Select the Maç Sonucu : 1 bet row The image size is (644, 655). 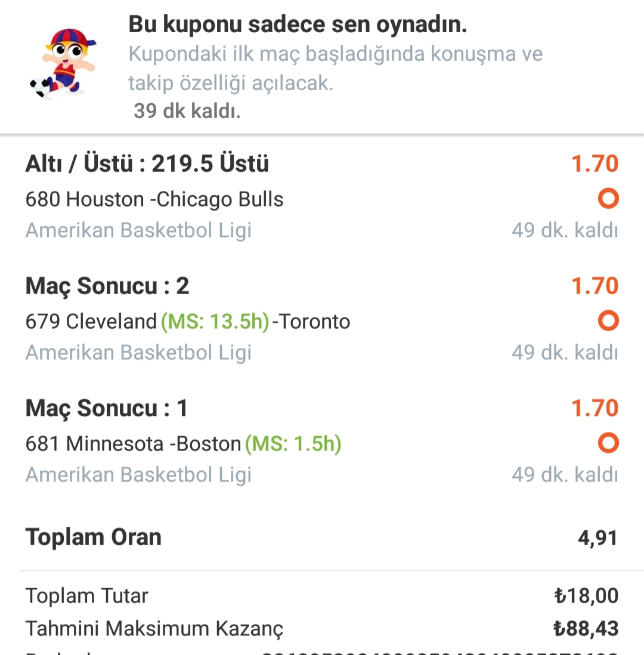pos(107,408)
